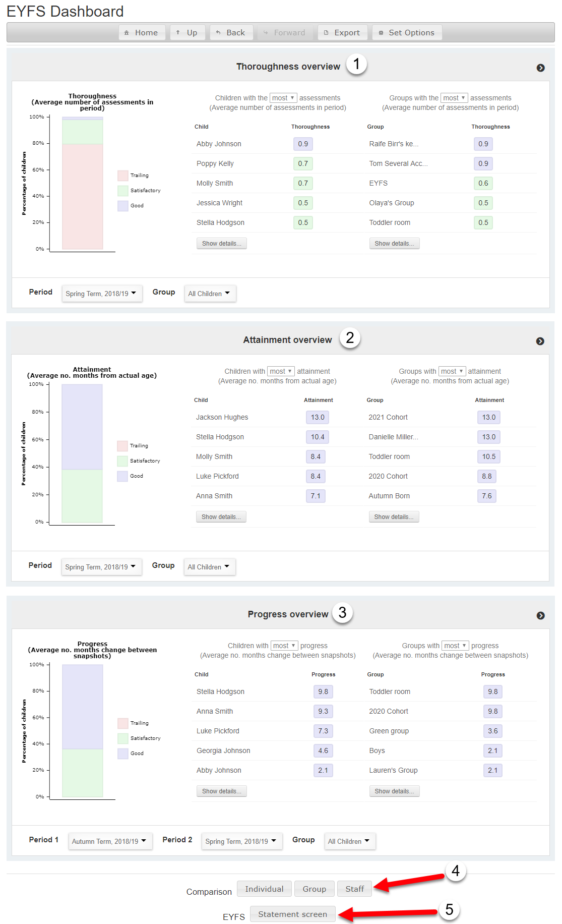Select the Staff comparison tab

[x=354, y=889]
